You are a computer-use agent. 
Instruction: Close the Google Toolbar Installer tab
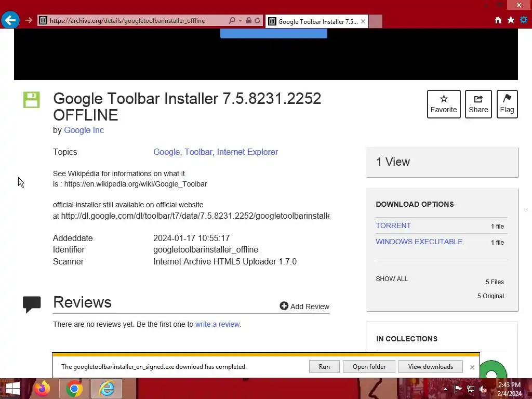(363, 21)
